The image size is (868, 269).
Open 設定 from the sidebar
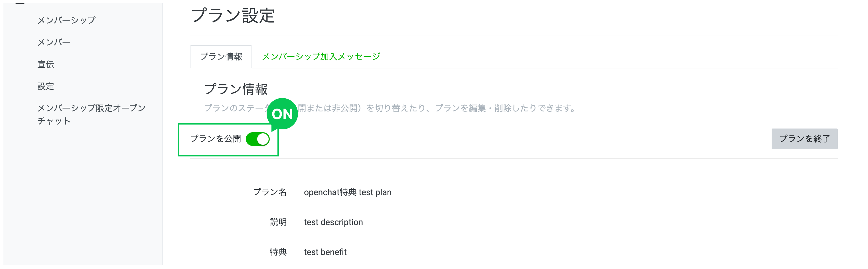46,87
